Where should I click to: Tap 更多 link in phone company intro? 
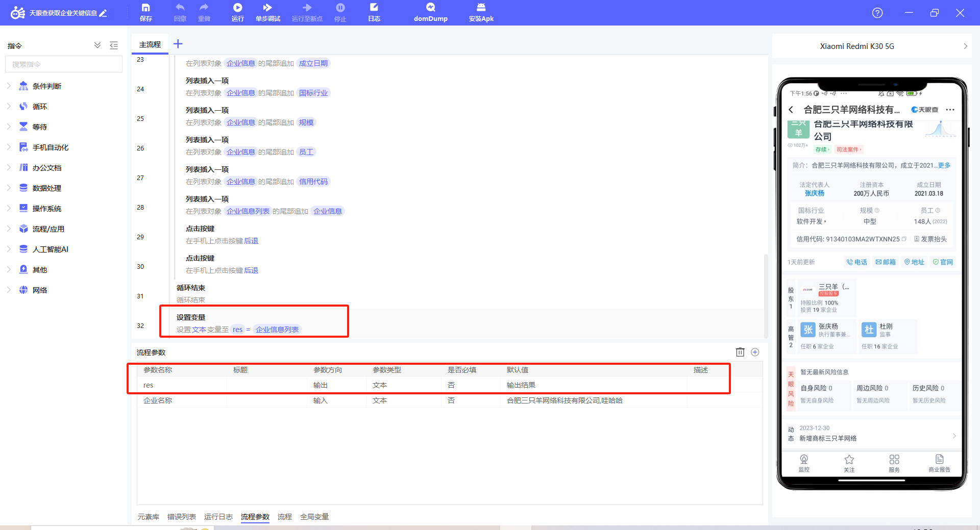point(944,165)
